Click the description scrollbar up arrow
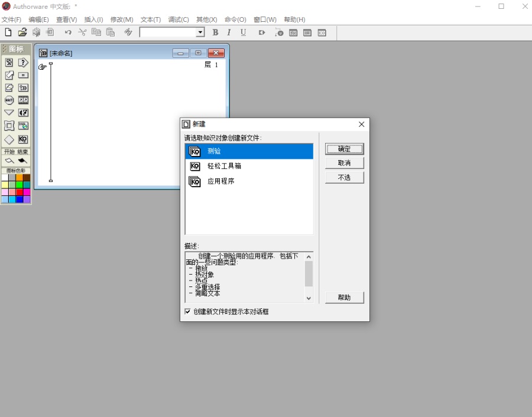Image resolution: width=532 pixels, height=417 pixels. (309, 257)
